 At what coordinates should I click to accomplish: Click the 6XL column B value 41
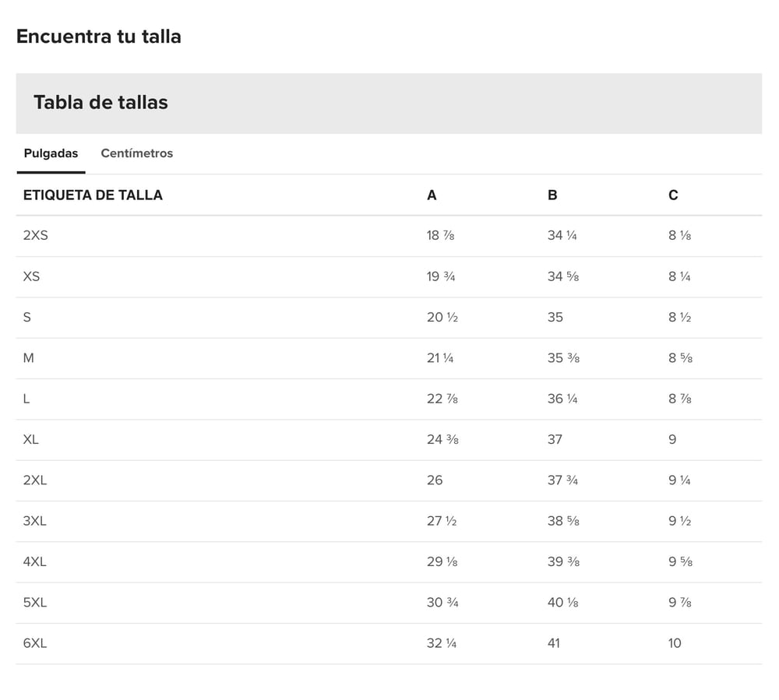[x=554, y=643]
